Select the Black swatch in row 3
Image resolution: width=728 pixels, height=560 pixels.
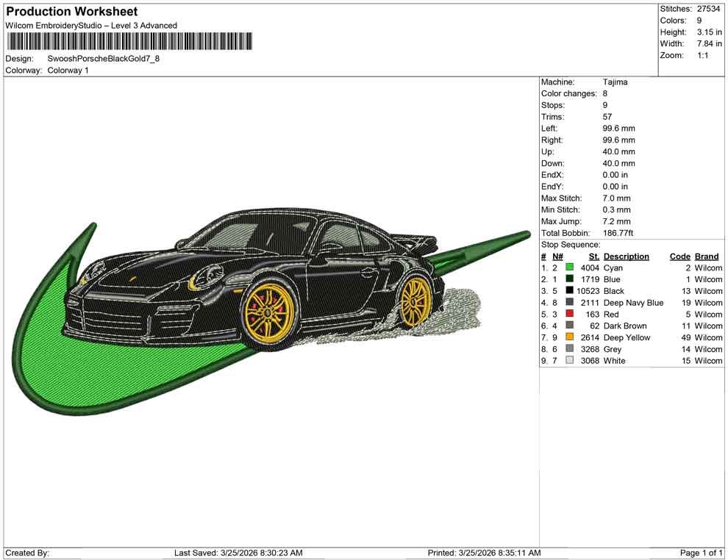[x=568, y=291]
